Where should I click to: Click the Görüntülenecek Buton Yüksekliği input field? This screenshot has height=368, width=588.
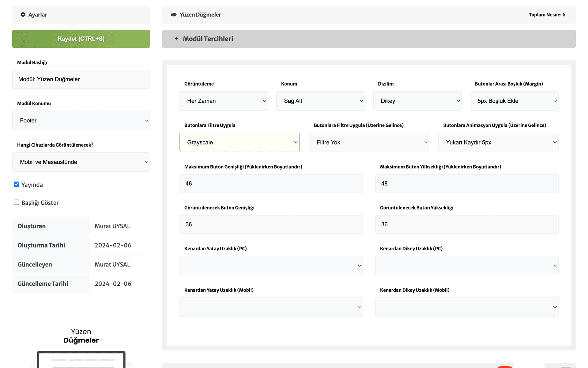[x=466, y=224]
